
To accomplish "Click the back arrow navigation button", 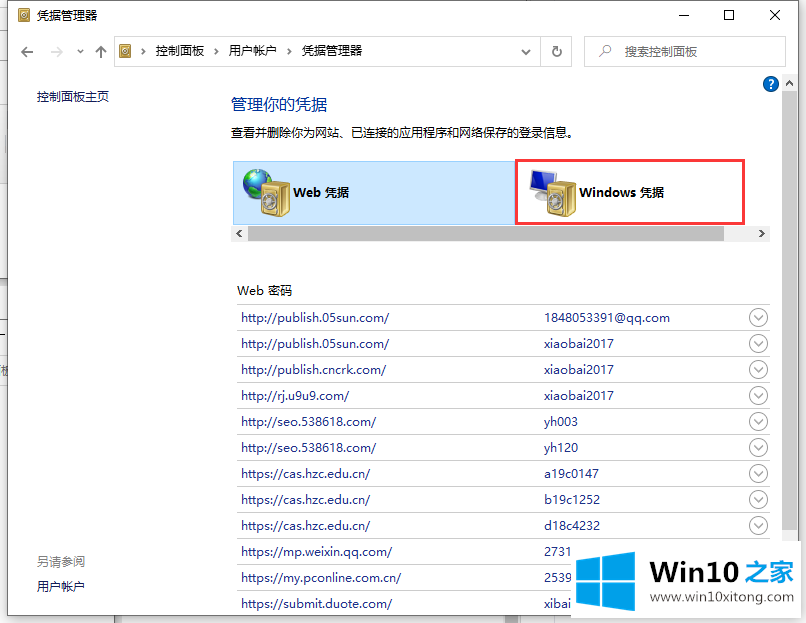I will pos(27,51).
